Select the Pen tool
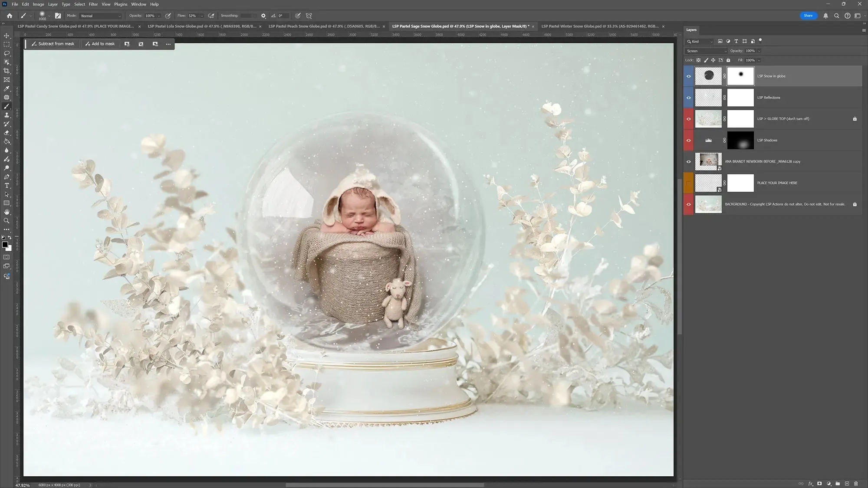Viewport: 868px width, 488px height. pyautogui.click(x=7, y=177)
